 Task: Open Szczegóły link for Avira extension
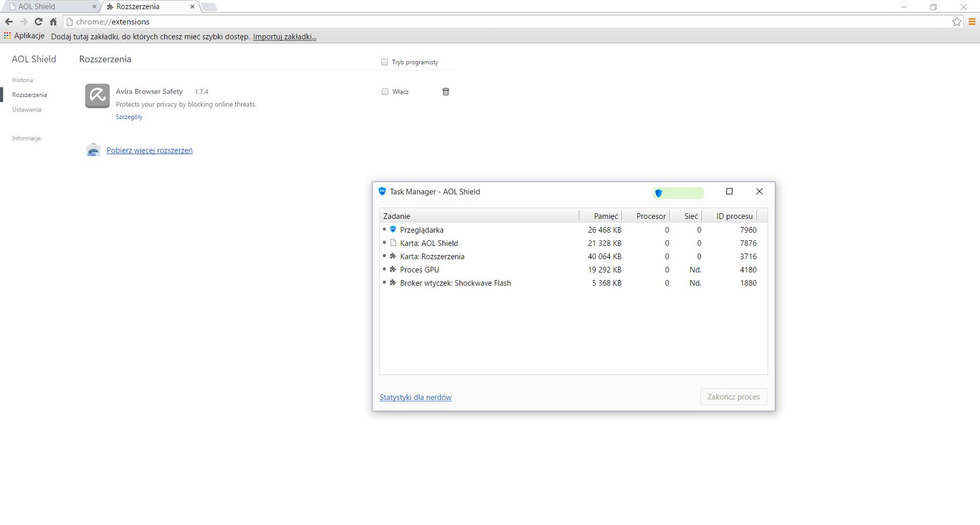[129, 117]
